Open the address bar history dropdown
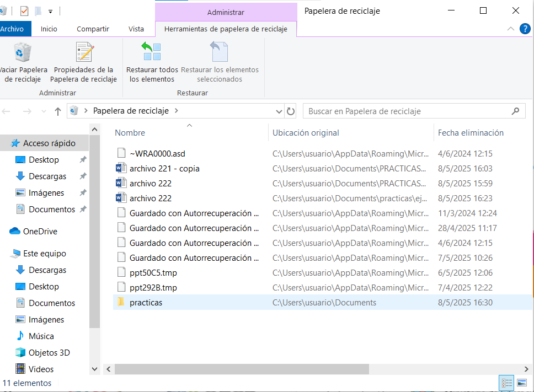Viewport: 534px width, 392px height. (x=279, y=111)
